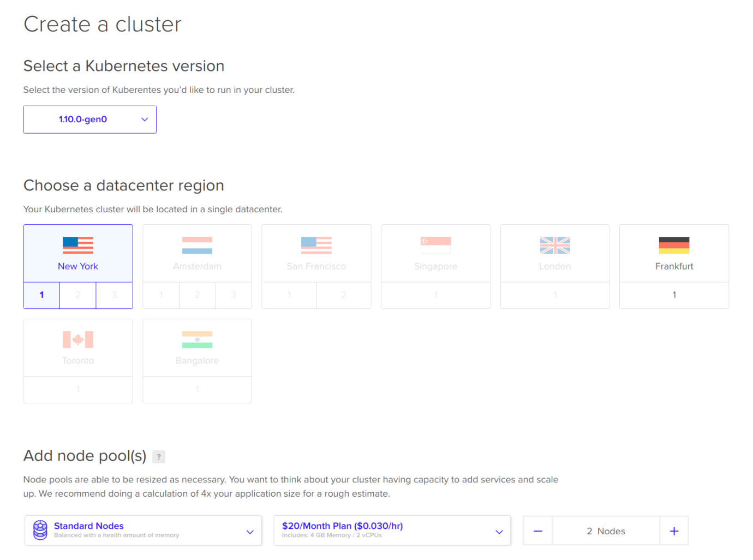Click the London UK flag icon
This screenshot has height=560, width=753.
click(x=555, y=245)
